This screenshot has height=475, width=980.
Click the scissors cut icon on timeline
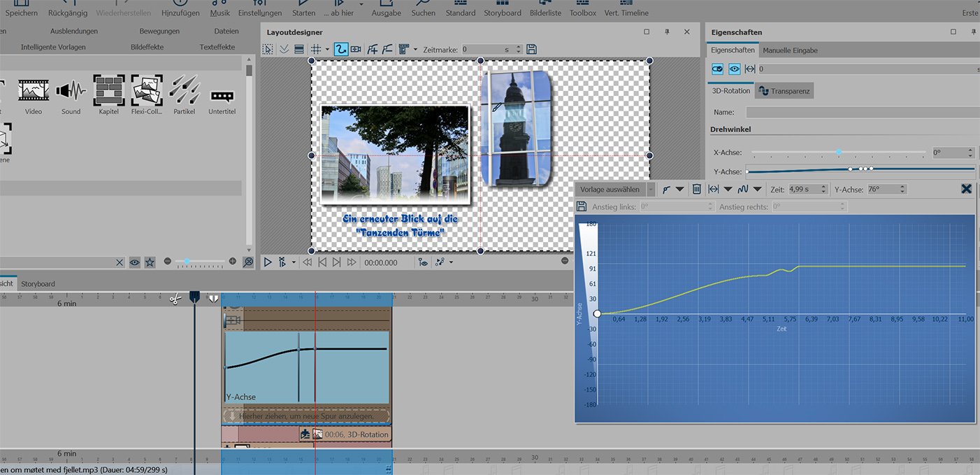175,299
